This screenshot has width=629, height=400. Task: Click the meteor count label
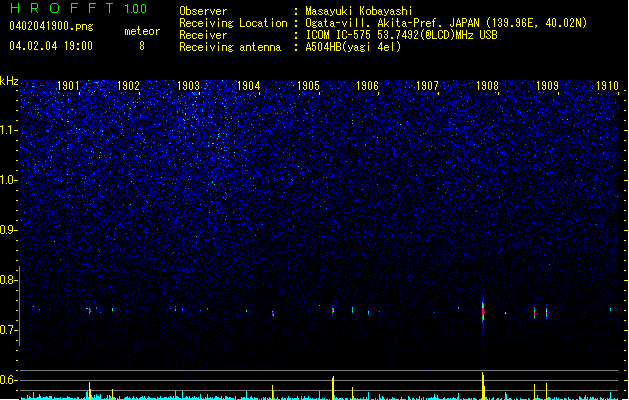click(x=142, y=31)
